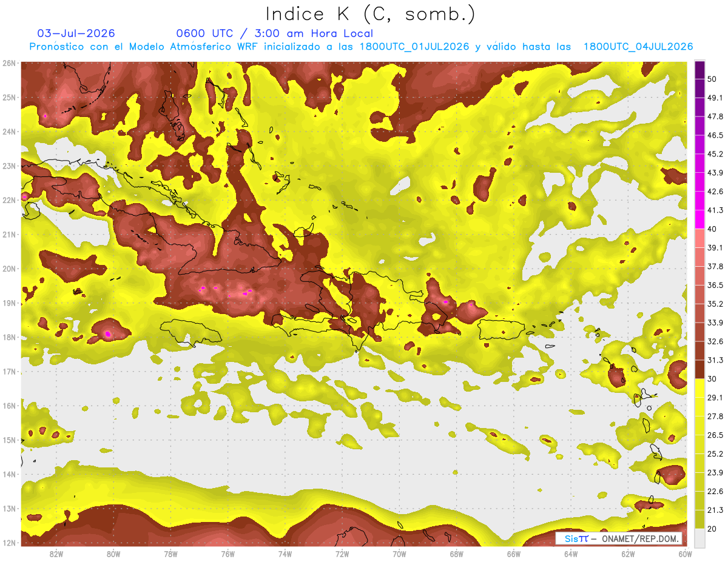Click "1800UTC_04JUL2026" valid-until time text

pos(638,47)
